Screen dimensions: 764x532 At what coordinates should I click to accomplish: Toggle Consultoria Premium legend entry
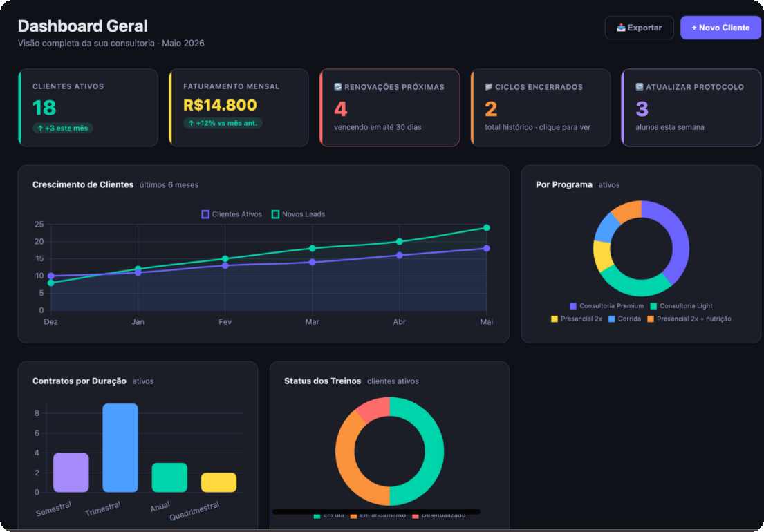point(606,306)
